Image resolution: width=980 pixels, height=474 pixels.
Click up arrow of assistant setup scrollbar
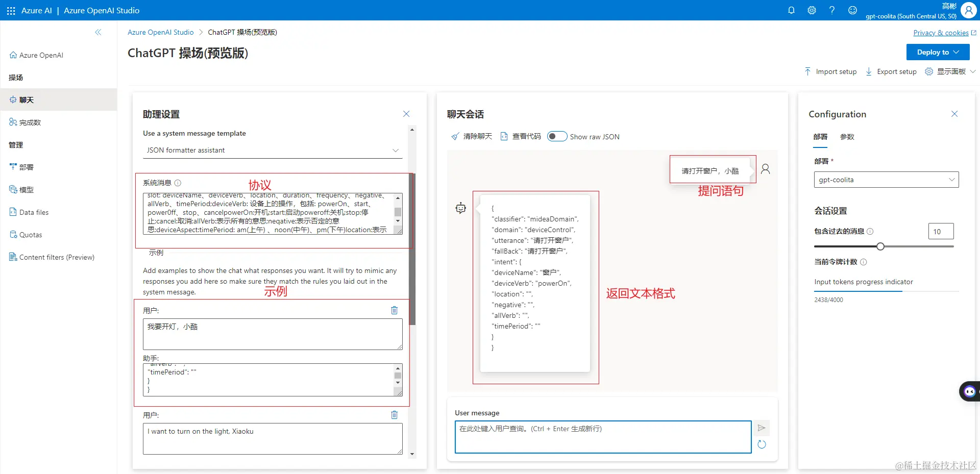[412, 130]
